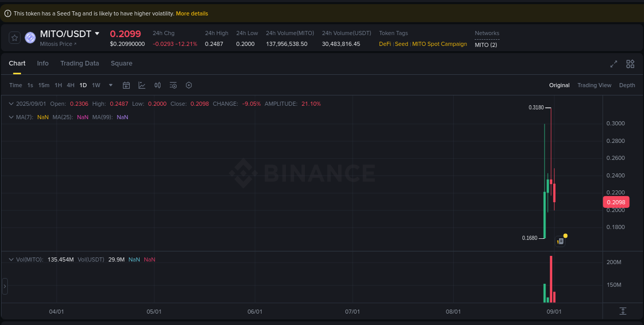Open the candlestick display settings icon

158,85
